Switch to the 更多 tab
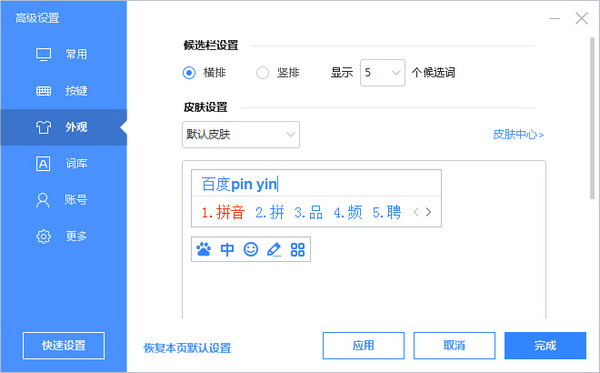The image size is (600, 373). 64,236
